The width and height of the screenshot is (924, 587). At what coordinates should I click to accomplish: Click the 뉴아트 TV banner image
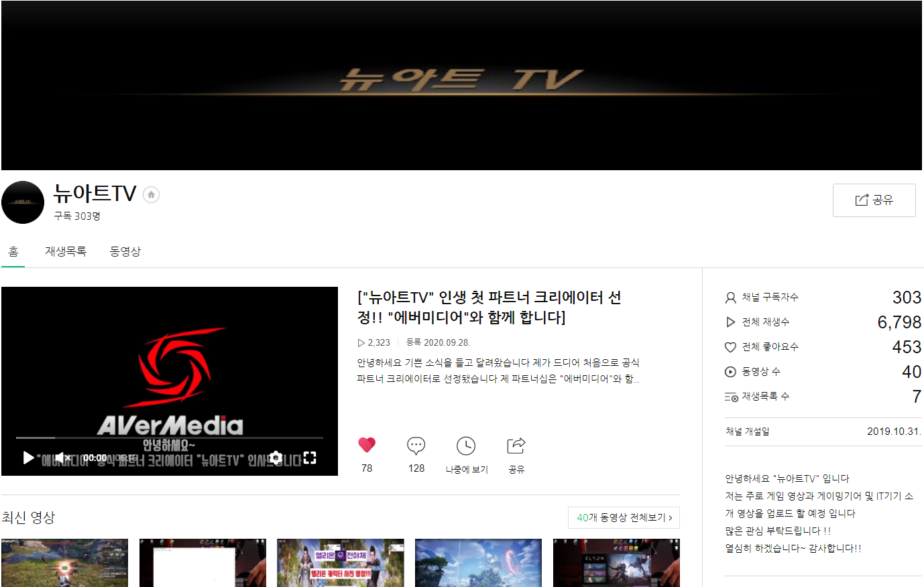(462, 85)
